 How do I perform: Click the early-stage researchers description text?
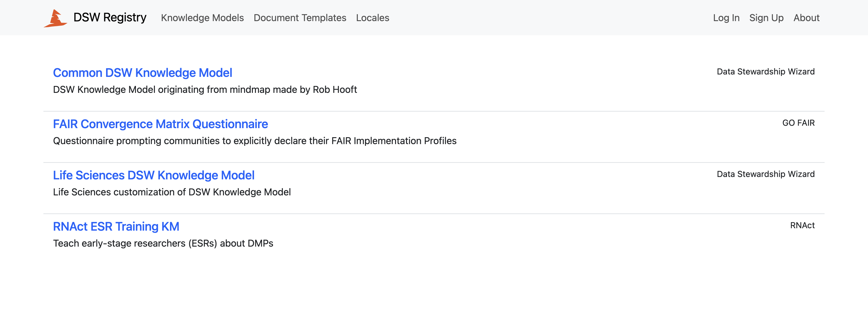point(163,243)
